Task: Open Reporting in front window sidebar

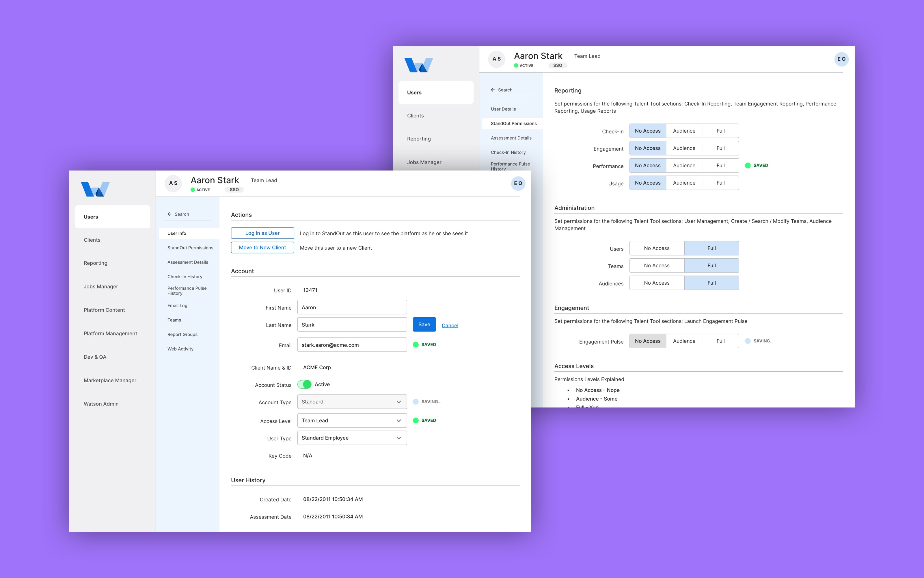Action: [x=96, y=263]
